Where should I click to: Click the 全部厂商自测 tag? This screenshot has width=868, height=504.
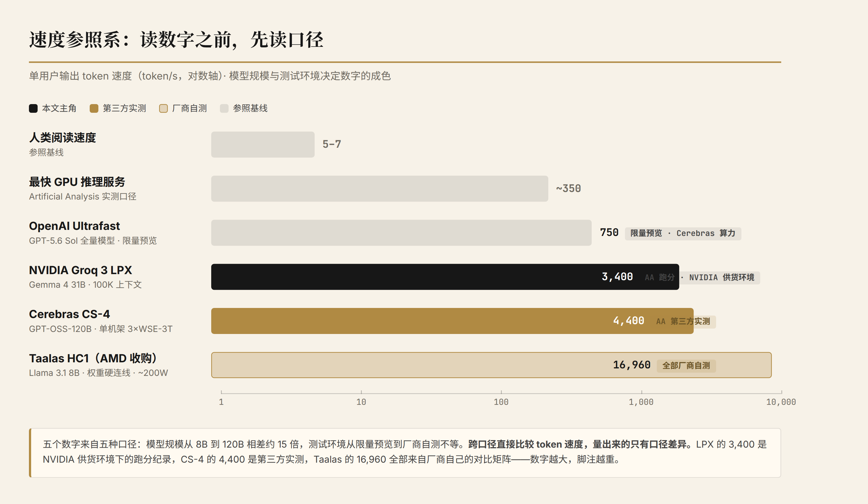[686, 365]
